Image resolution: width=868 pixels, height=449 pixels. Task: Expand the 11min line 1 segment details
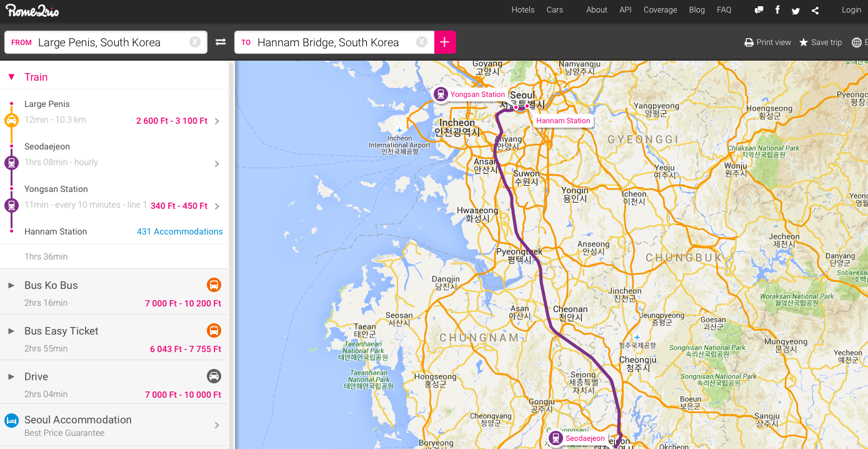point(217,206)
